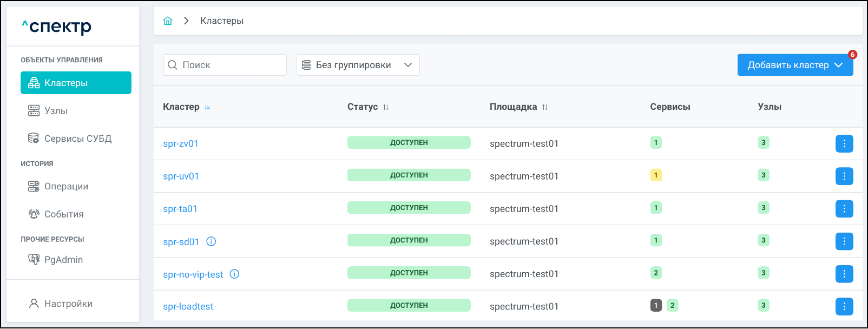Select Операции in the history menu
Viewport: 868px width, 329px height.
(66, 186)
